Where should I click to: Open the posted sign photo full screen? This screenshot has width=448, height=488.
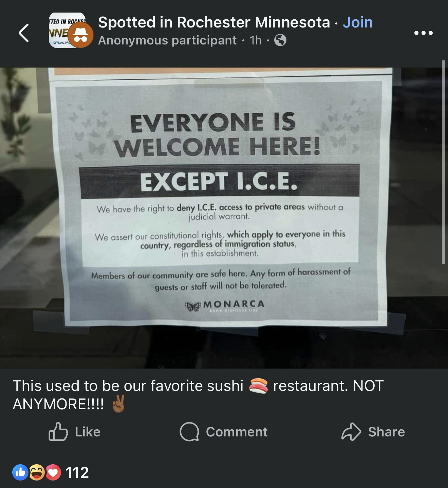224,218
